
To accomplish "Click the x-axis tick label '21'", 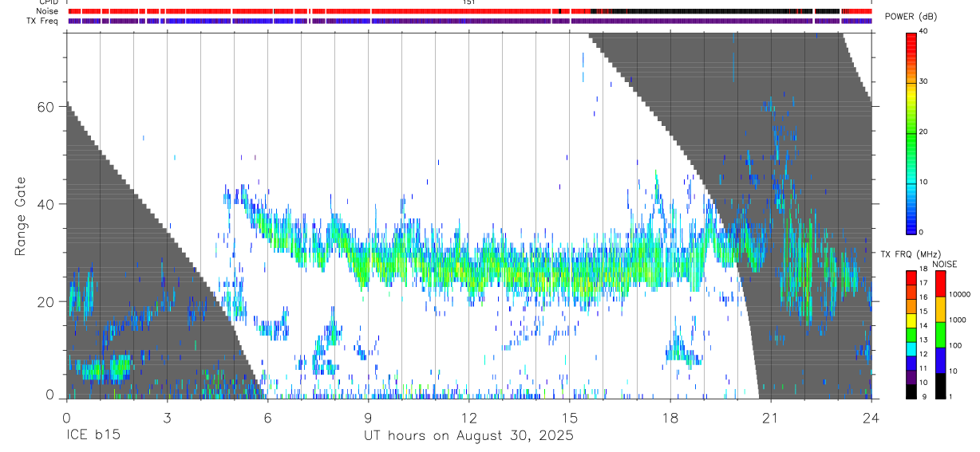I will tap(770, 417).
